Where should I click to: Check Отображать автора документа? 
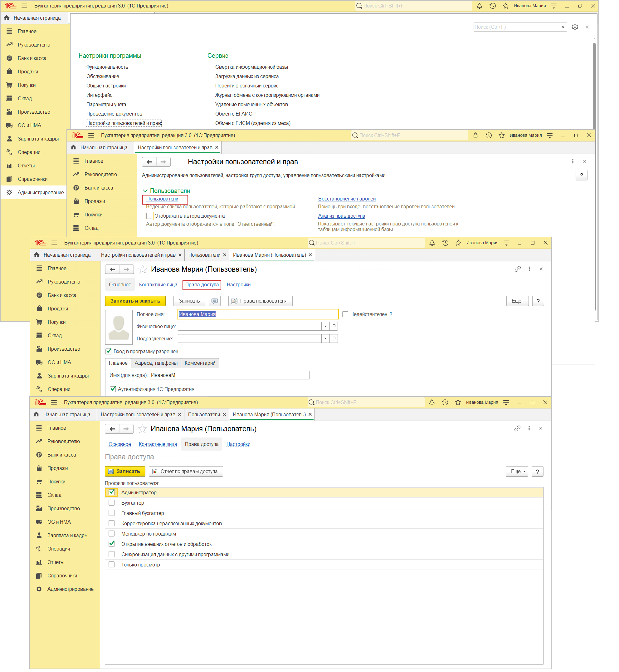[149, 216]
